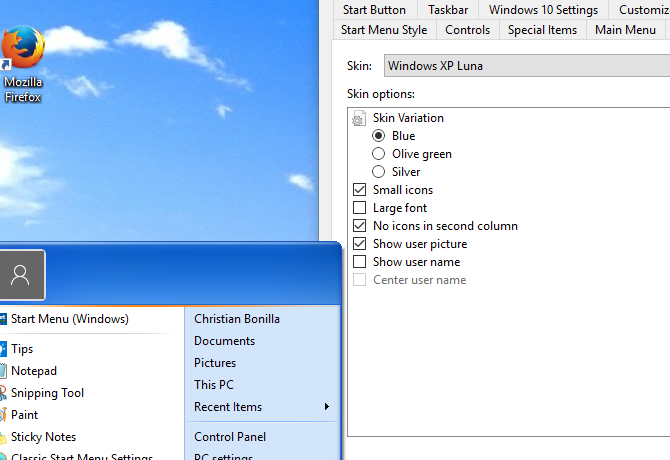Switch to the Taskbar tab
This screenshot has height=460, width=670.
pos(448,10)
